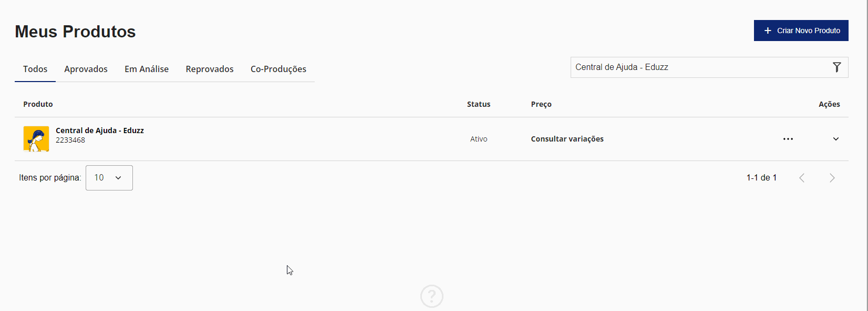Select the Todos tab
Image resolution: width=868 pixels, height=311 pixels.
pyautogui.click(x=35, y=69)
